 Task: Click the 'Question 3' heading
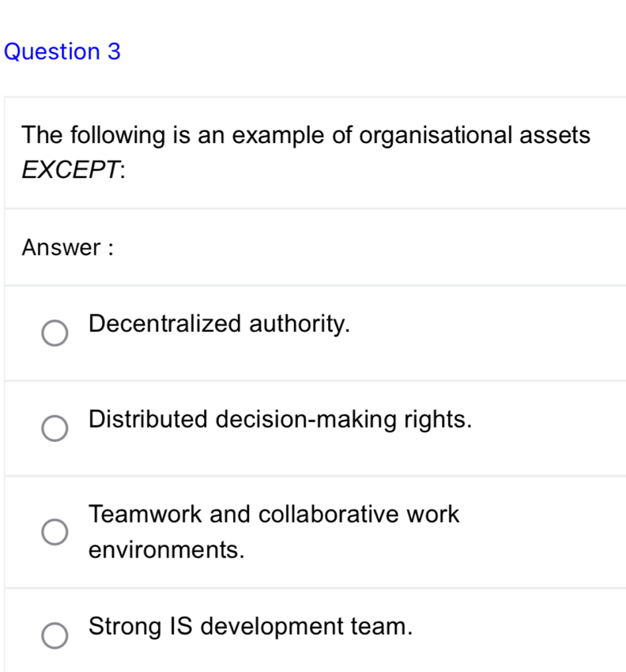click(x=62, y=52)
